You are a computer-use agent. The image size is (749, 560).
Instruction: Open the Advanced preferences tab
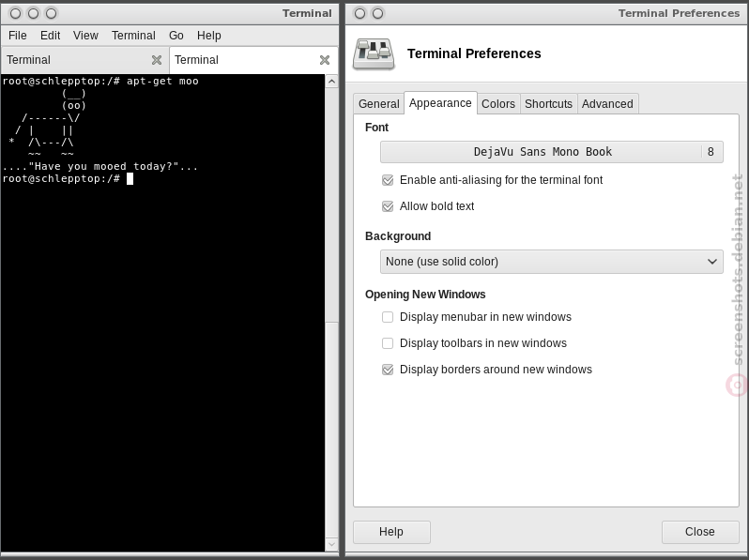(x=607, y=103)
